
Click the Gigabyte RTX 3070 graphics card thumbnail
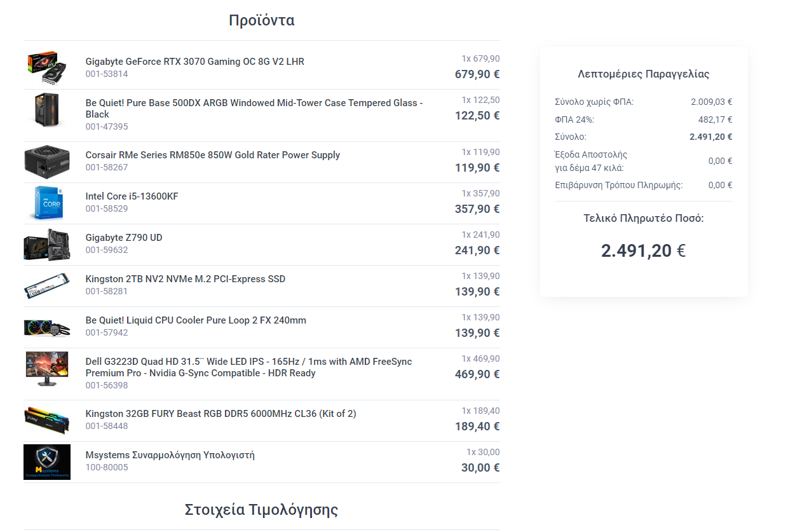click(47, 68)
